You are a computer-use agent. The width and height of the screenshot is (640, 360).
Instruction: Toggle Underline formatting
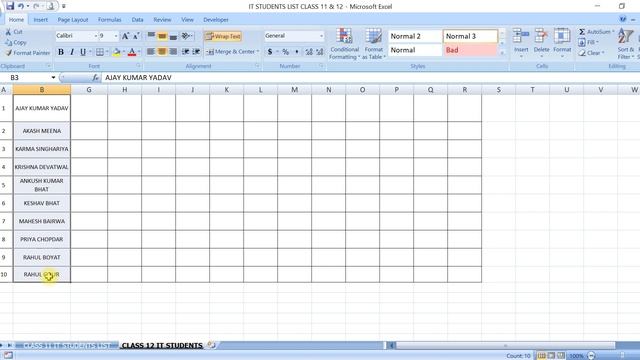pyautogui.click(x=83, y=52)
